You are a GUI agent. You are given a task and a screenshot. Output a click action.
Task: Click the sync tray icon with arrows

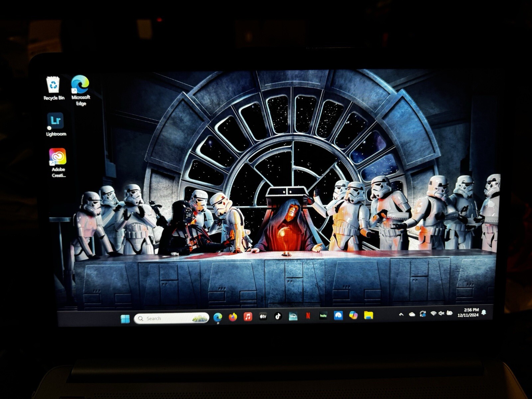(x=423, y=314)
